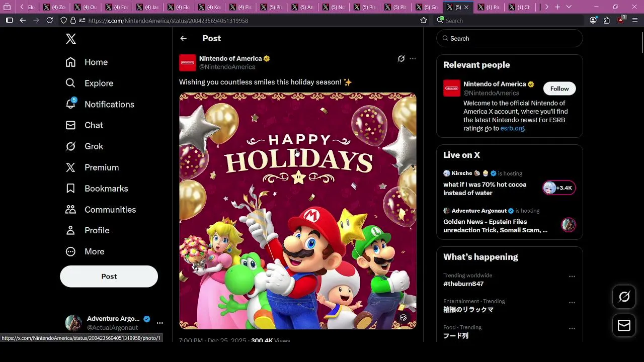Open the 箱根のリラックマ trend
Image resolution: width=644 pixels, height=362 pixels.
468,310
